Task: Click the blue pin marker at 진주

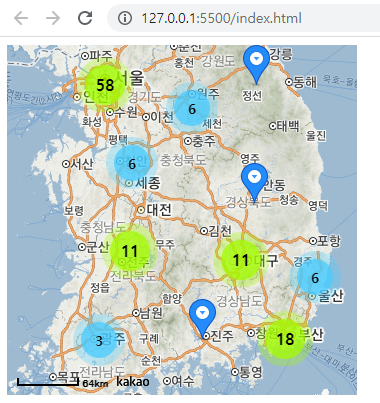Action: (202, 319)
